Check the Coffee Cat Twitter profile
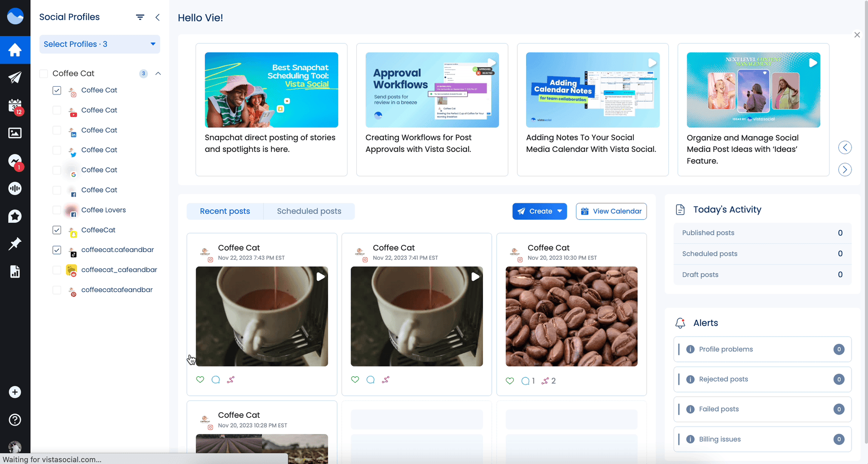The width and height of the screenshot is (868, 464). [57, 150]
